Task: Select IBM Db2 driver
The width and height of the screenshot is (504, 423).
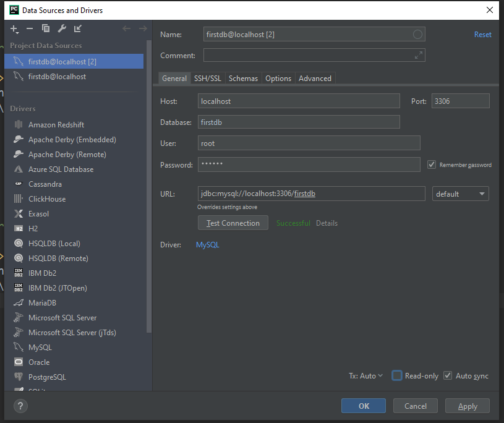Action: (74, 273)
